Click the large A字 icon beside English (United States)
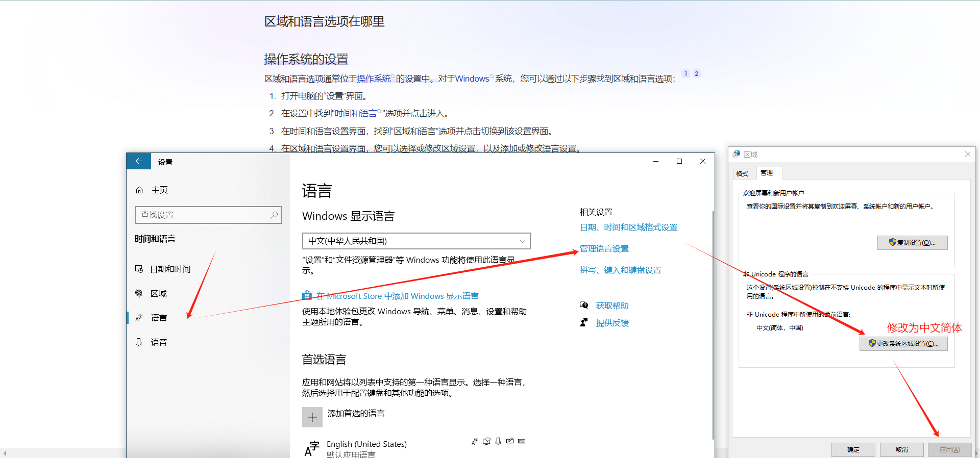Viewport: 980px width, 458px height. pos(311,448)
